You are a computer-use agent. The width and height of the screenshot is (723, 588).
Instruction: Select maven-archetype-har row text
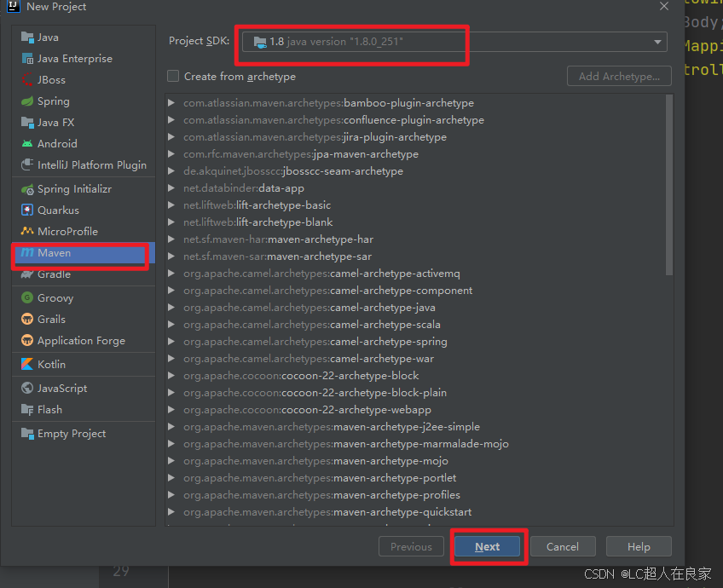click(x=279, y=239)
